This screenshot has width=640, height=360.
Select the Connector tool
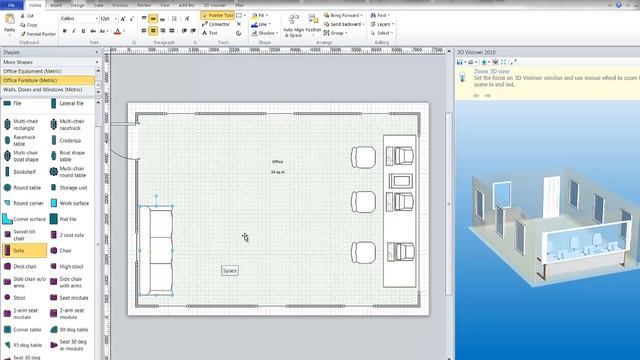(216, 24)
